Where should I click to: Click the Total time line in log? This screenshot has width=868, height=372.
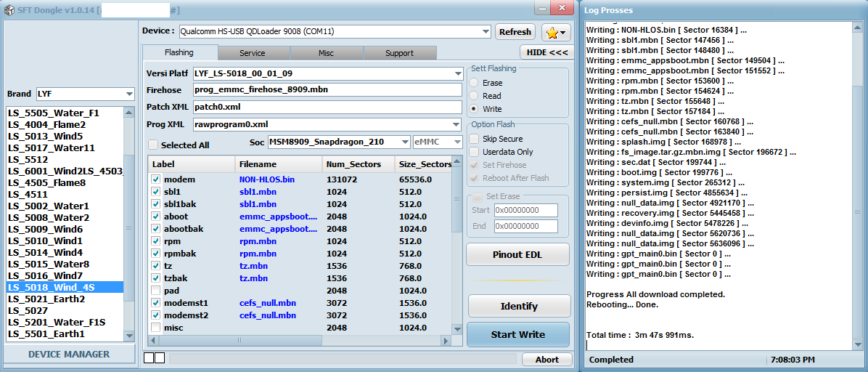click(x=639, y=335)
